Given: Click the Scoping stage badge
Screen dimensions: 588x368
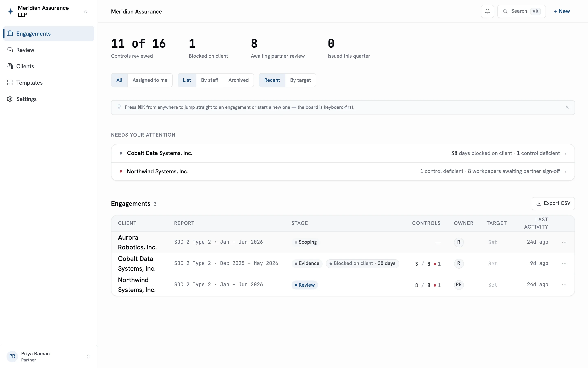Looking at the screenshot, I should [305, 242].
